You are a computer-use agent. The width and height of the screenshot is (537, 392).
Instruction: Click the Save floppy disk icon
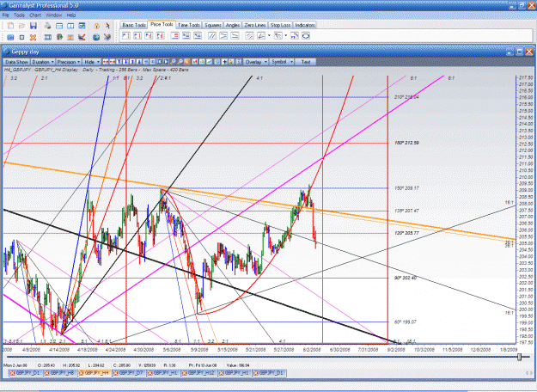(x=34, y=26)
